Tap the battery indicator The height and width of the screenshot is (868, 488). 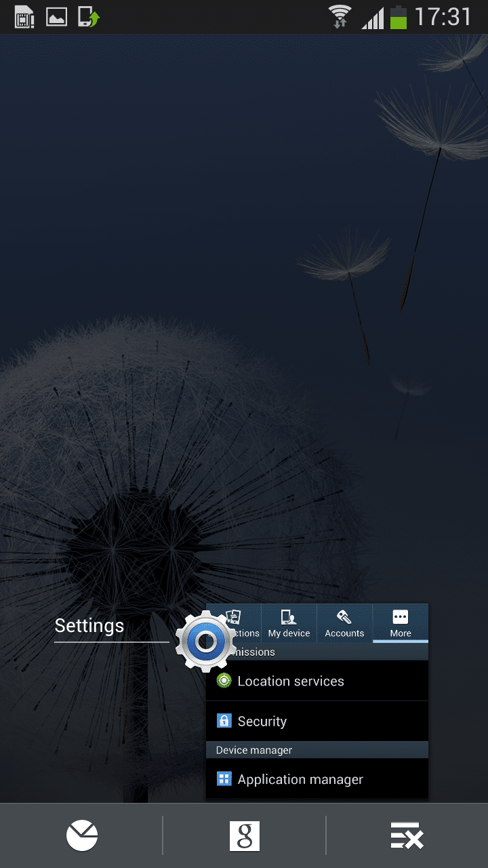[399, 16]
